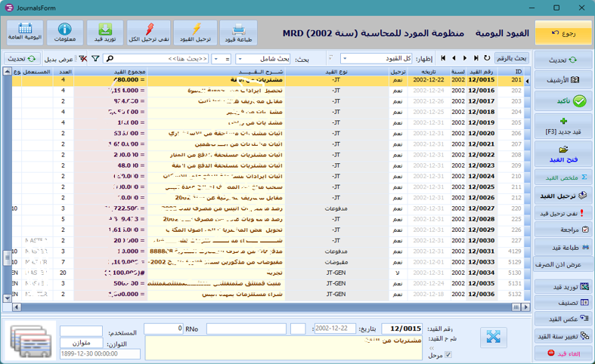Click the blue expand arrows button
The image size is (595, 364).
pyautogui.click(x=493, y=337)
